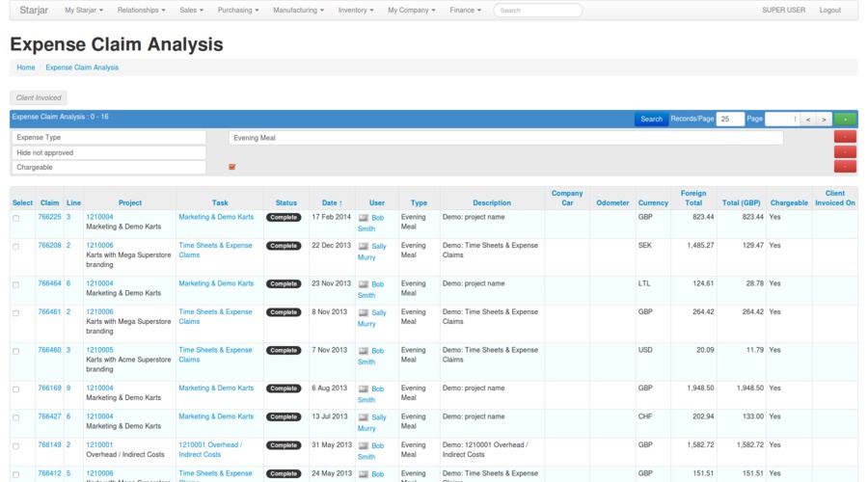Sort table by Currency column header
Viewport: 868px width, 482px height.
[653, 203]
